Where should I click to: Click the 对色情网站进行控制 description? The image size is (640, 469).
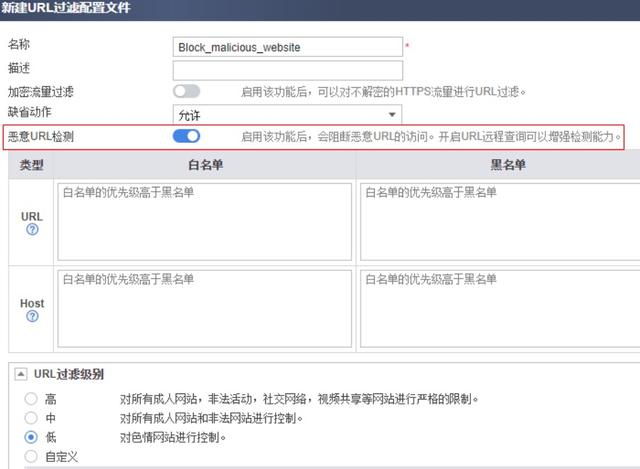(173, 438)
